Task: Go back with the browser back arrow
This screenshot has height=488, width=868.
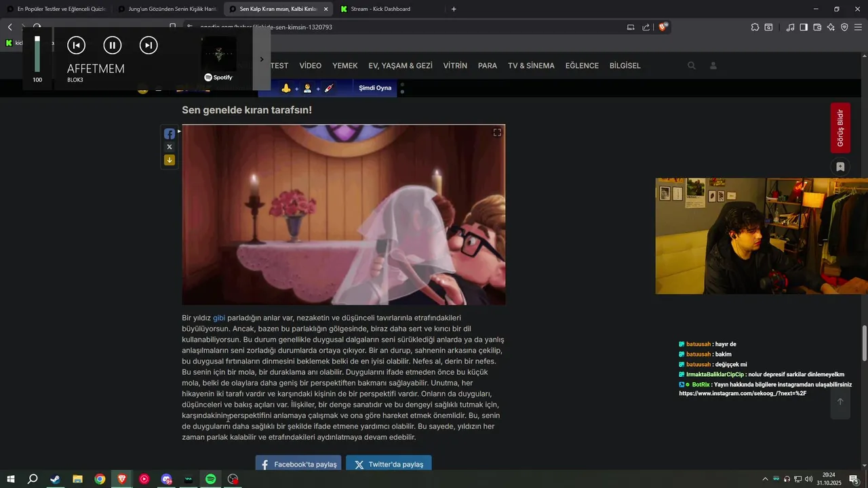Action: click(10, 27)
